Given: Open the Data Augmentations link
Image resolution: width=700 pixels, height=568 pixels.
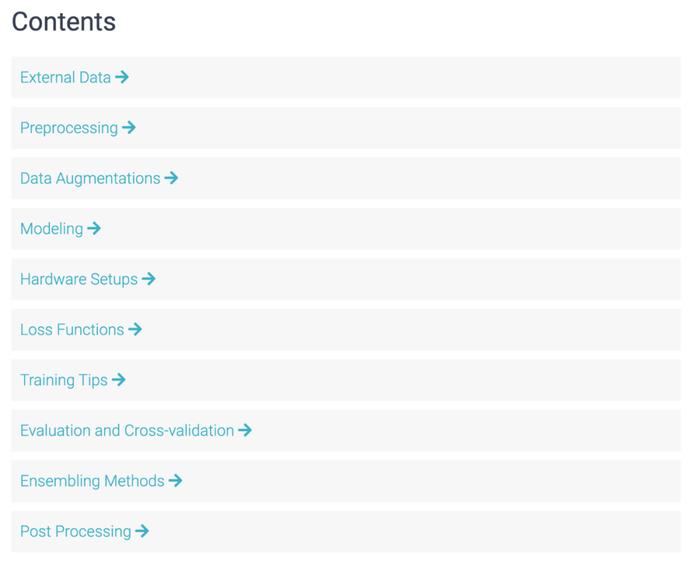Looking at the screenshot, I should click(x=90, y=179).
